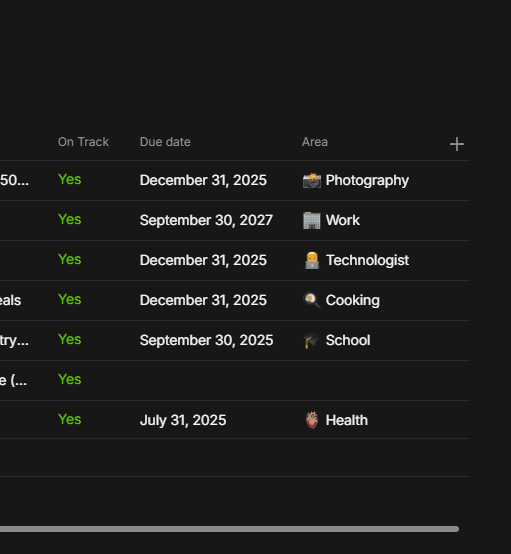Open the School area link
Screen dimensions: 511x554
(348, 340)
